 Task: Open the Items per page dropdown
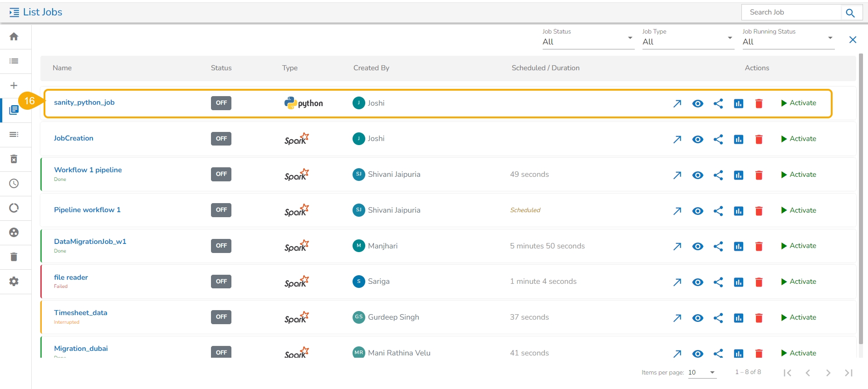pyautogui.click(x=702, y=373)
